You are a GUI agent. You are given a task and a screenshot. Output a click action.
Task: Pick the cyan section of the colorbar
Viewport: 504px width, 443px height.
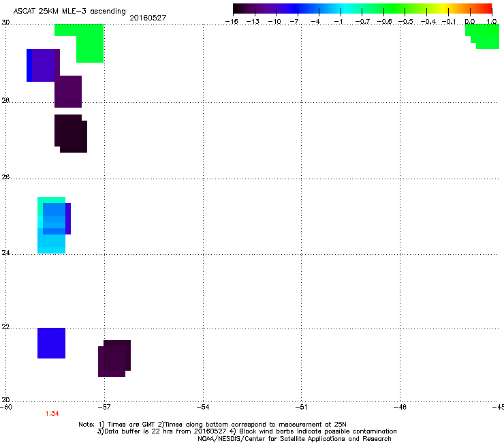click(x=343, y=9)
